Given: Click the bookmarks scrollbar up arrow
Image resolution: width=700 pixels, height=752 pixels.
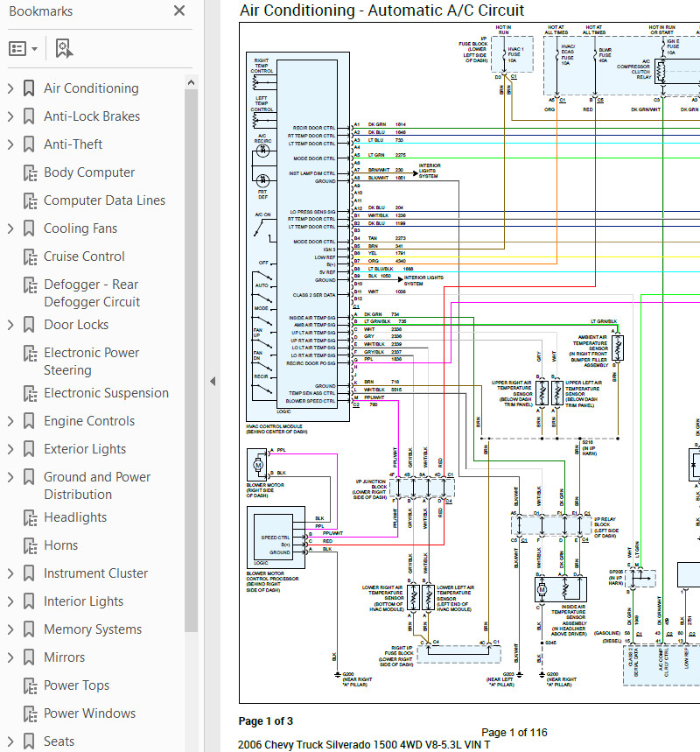Looking at the screenshot, I should pos(192,82).
